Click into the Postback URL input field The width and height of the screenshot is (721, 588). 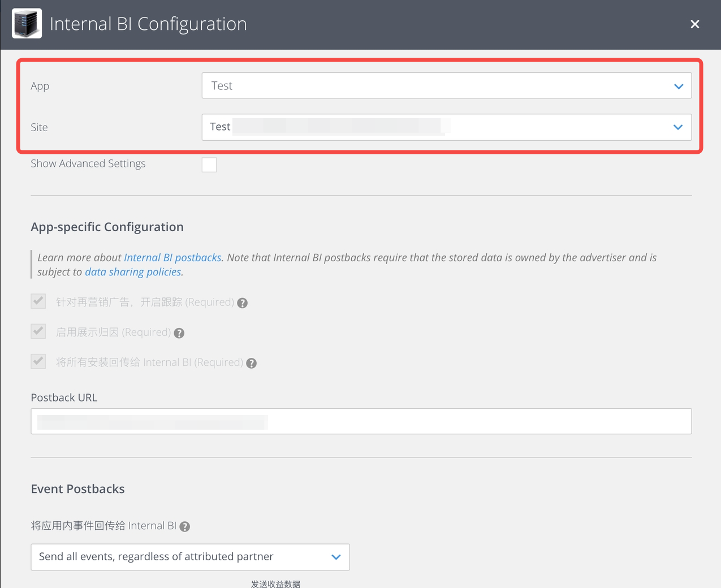pos(361,421)
